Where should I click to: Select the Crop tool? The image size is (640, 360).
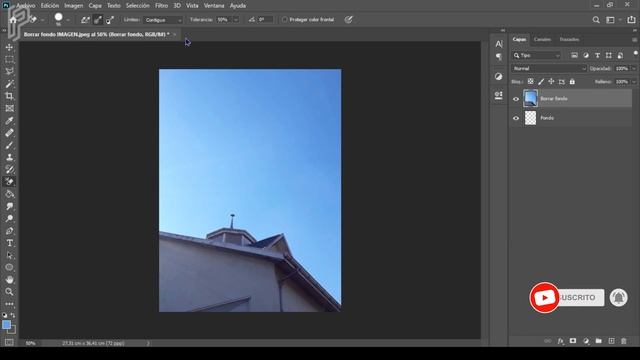point(9,96)
